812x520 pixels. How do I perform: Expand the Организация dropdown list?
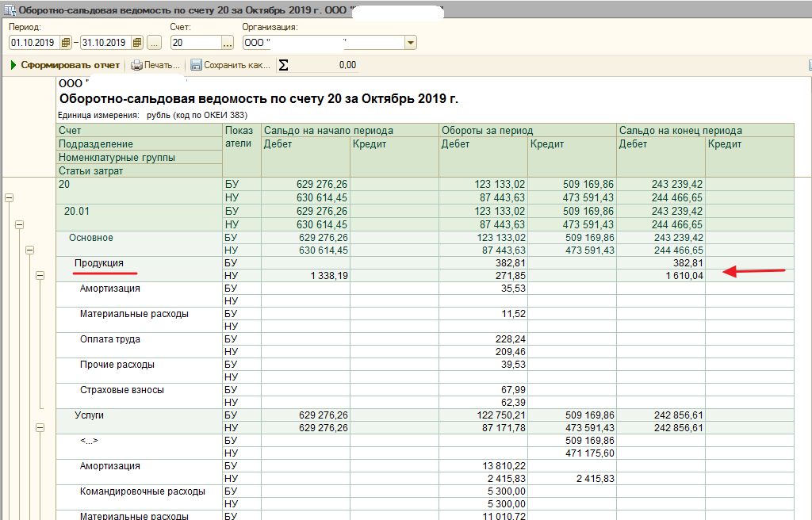pos(410,43)
